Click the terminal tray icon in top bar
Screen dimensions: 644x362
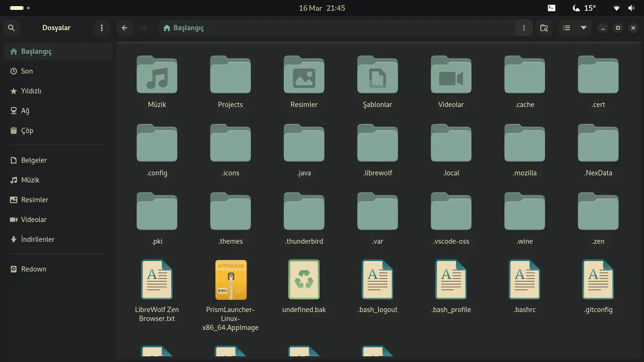tap(551, 8)
